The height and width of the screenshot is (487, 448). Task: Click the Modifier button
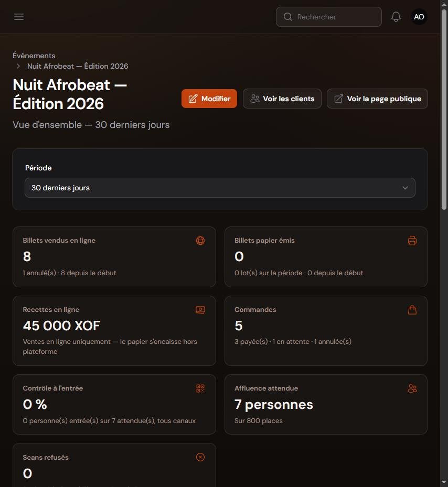click(x=209, y=99)
